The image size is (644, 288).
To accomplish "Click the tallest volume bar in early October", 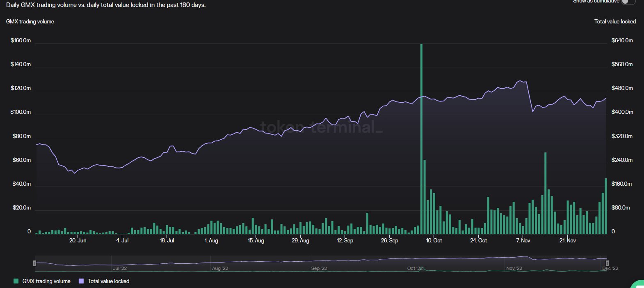I will click(x=421, y=139).
